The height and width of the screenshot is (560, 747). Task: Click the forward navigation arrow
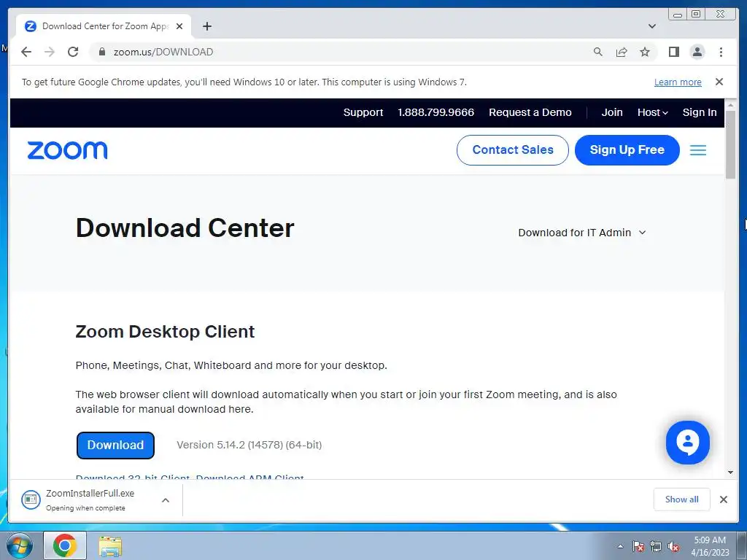point(50,52)
